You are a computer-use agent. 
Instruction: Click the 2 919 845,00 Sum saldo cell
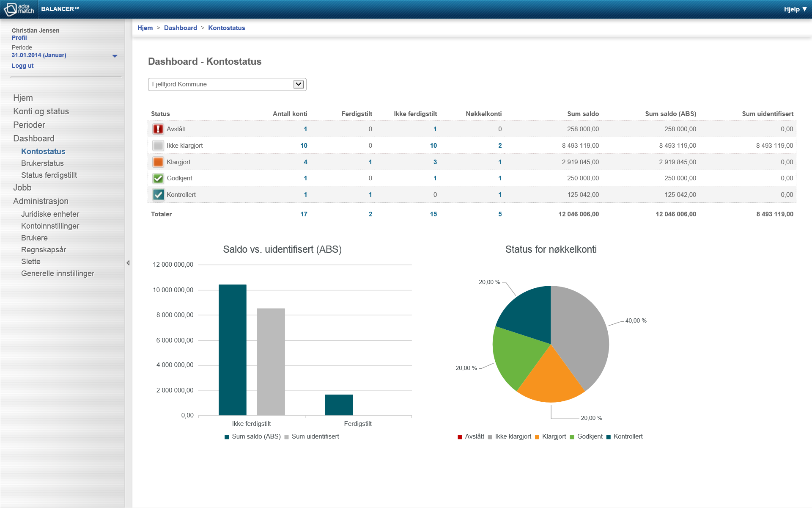point(580,162)
